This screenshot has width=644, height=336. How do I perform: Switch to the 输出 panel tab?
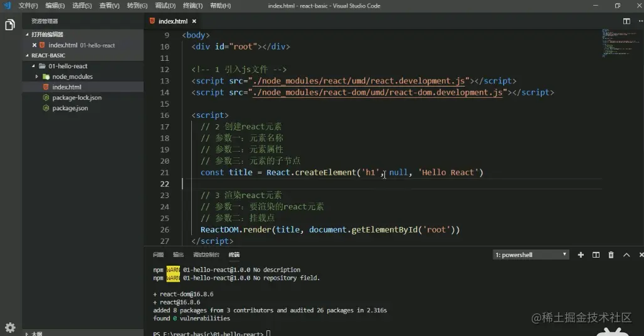pyautogui.click(x=178, y=255)
